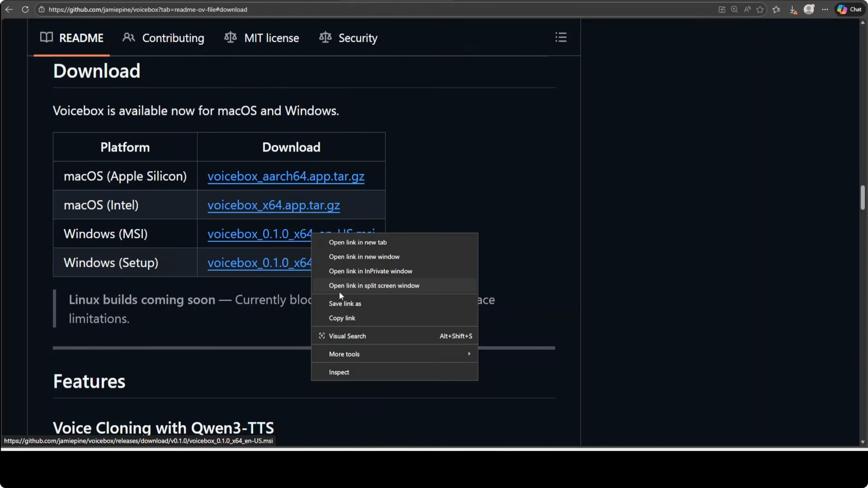Click voicebox_x64.app.tar.gz download link
This screenshot has height=488, width=868.
pos(273,205)
